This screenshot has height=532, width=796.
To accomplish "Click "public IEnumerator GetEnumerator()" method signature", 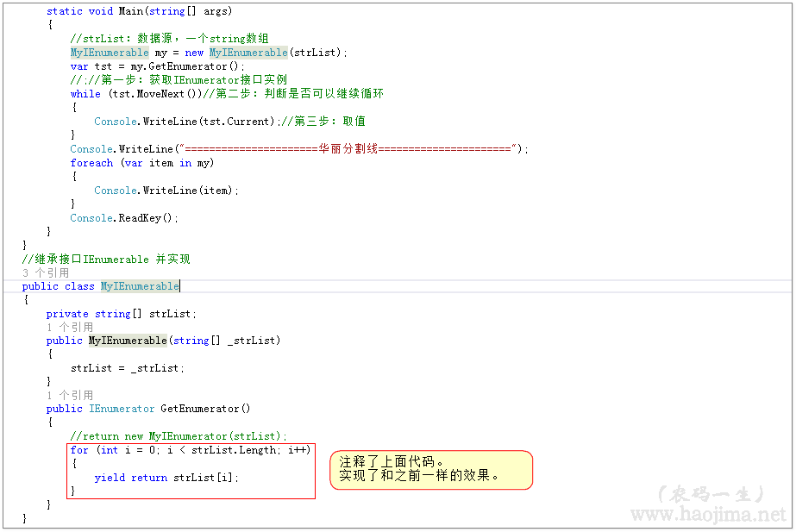I will pyautogui.click(x=148, y=409).
